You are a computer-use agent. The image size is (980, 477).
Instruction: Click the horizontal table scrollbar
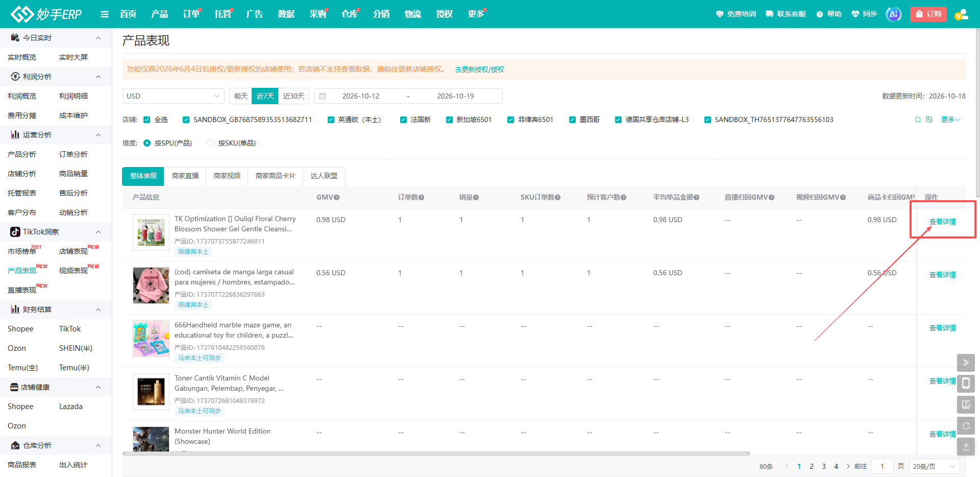pos(436,454)
